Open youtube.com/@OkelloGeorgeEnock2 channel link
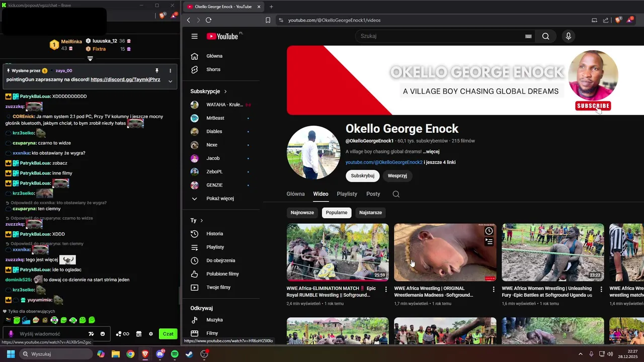 pos(384,162)
